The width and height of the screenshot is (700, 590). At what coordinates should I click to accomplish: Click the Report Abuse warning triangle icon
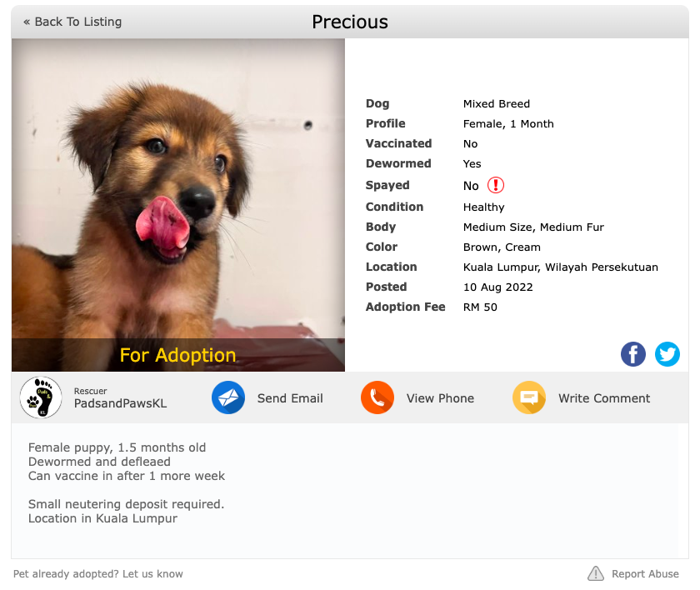[x=596, y=573]
